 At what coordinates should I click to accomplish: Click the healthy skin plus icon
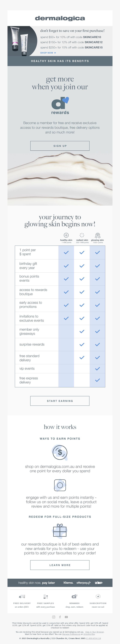click(x=66, y=235)
